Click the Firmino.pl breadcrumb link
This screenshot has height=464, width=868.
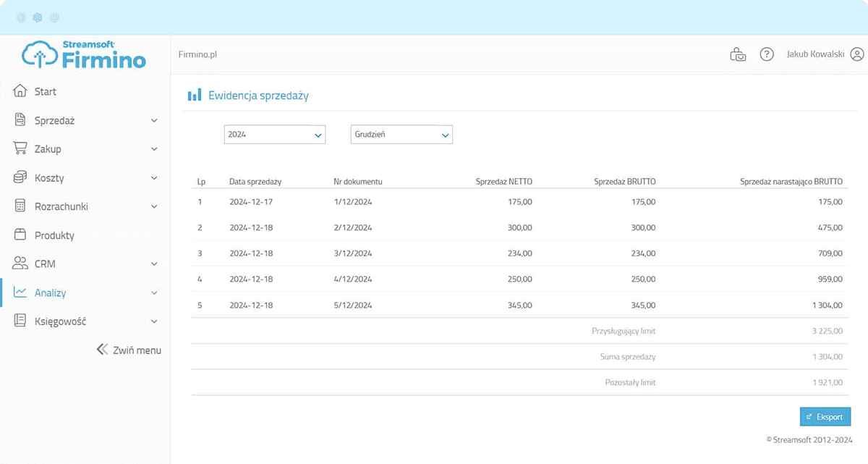coord(197,54)
